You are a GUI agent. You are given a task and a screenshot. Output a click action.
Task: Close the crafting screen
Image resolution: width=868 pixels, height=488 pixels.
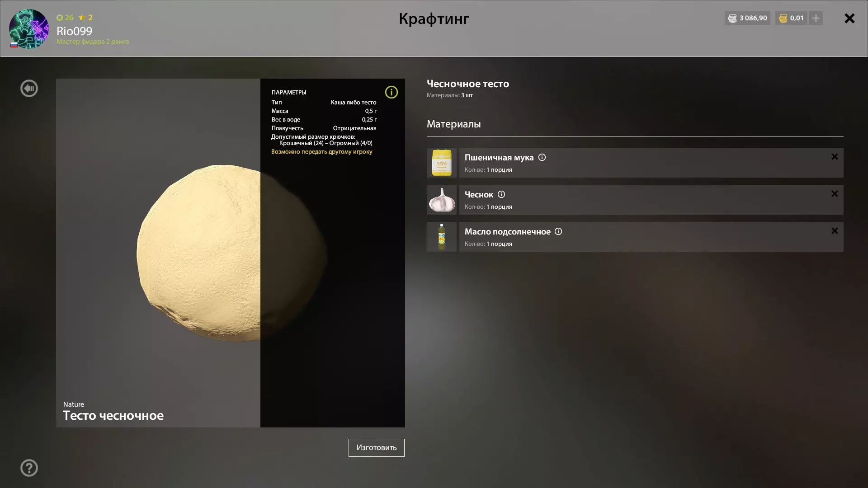[x=849, y=19]
